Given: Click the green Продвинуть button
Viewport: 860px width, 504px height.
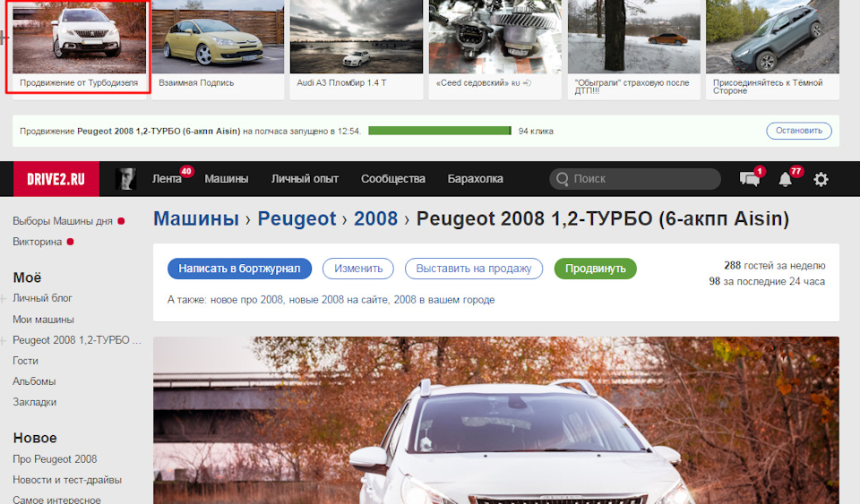Looking at the screenshot, I should (x=595, y=269).
